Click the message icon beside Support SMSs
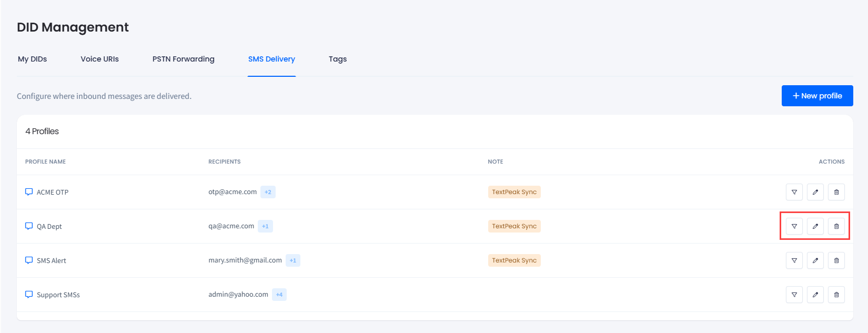The width and height of the screenshot is (868, 333). click(x=29, y=295)
